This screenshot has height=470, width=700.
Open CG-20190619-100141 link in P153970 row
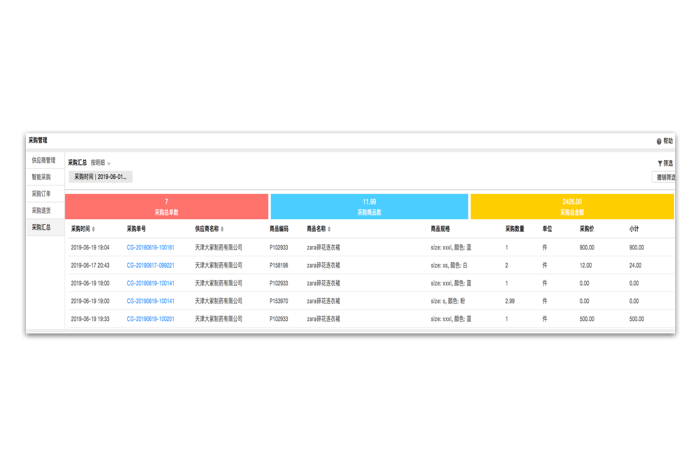click(x=150, y=301)
